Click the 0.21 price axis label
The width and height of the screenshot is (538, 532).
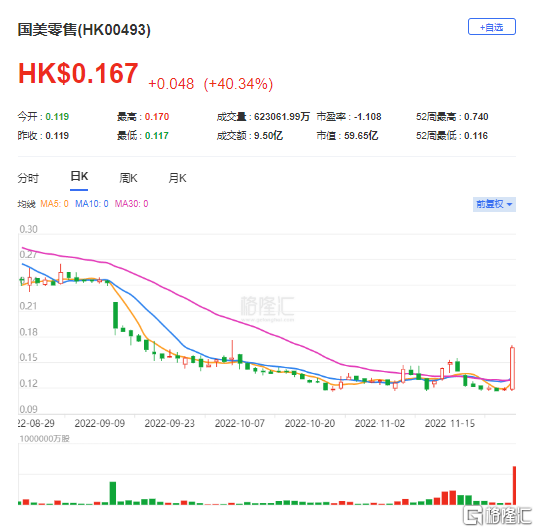tap(28, 306)
